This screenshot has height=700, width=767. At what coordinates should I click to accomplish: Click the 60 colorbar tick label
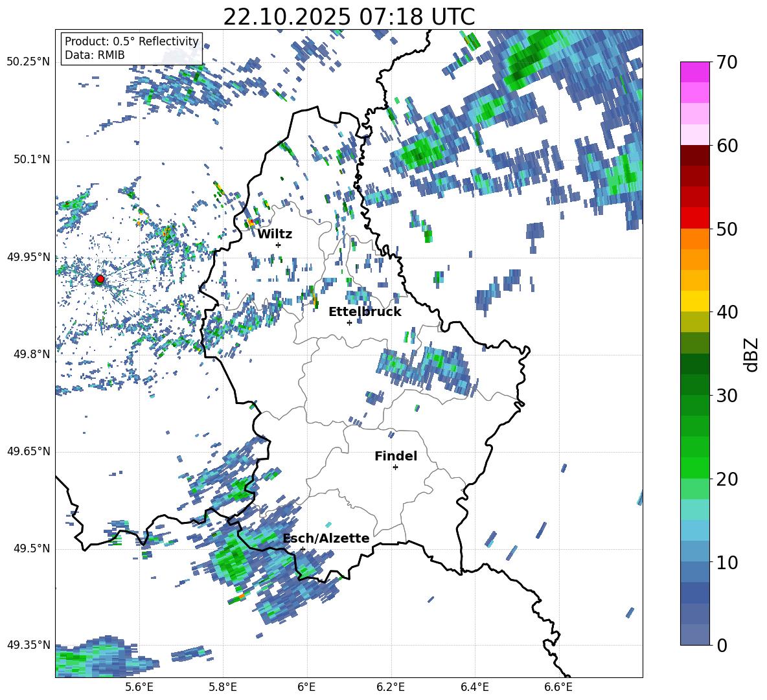[x=727, y=146]
